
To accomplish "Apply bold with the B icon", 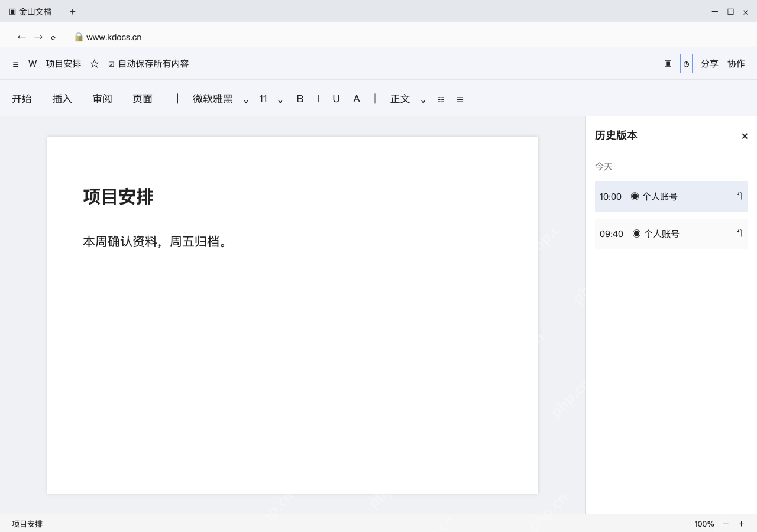I will click(x=300, y=99).
